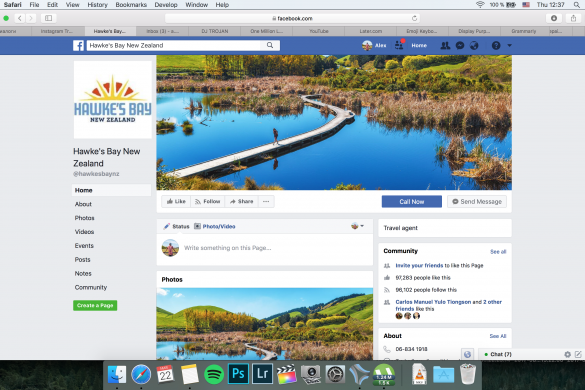This screenshot has height=390, width=585.
Task: Open the quick help question mark icon
Action: (x=496, y=46)
